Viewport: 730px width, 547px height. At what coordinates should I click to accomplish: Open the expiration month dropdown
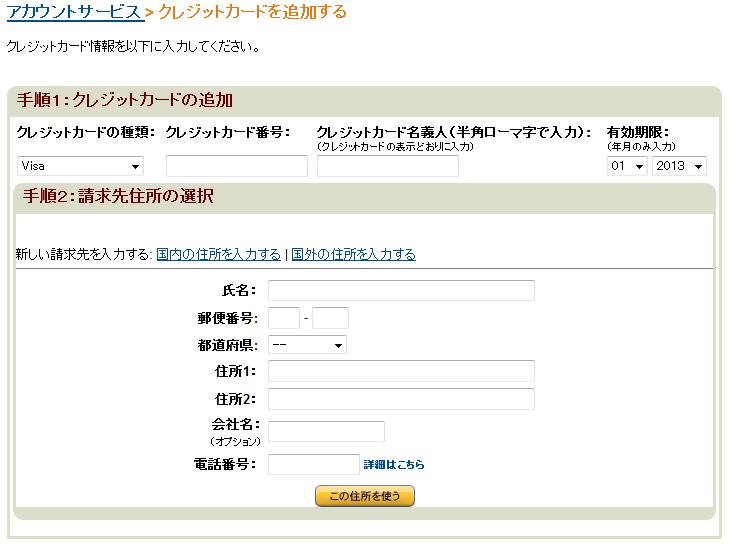click(x=628, y=166)
